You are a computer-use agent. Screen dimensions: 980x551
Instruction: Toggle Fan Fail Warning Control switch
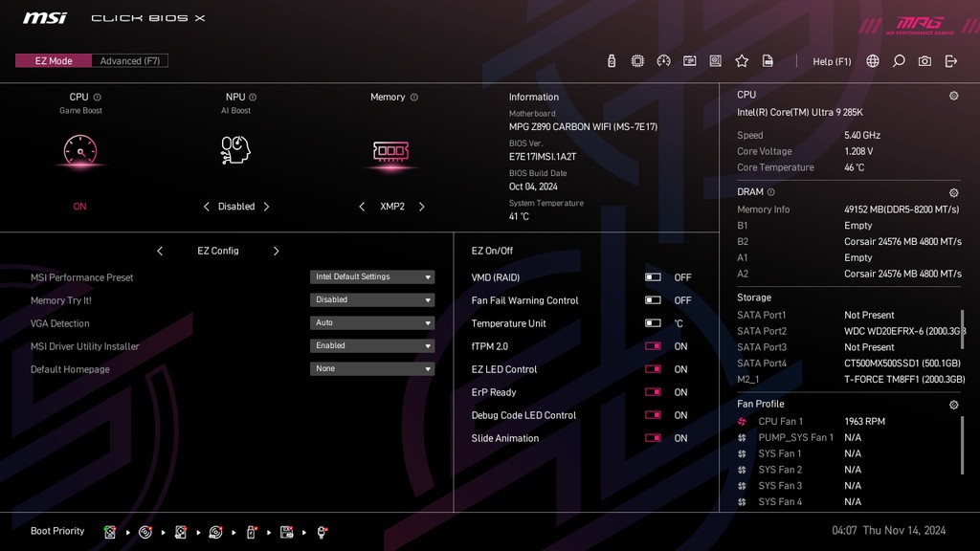click(653, 299)
